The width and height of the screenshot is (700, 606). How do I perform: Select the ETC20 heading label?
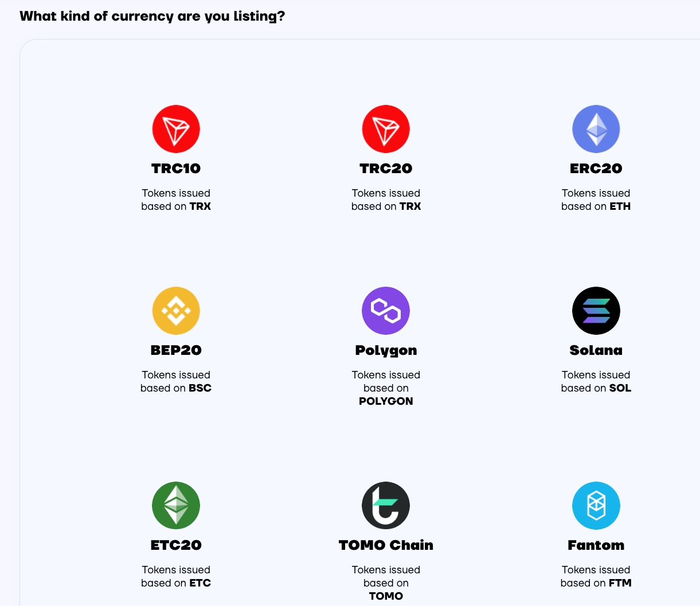pyautogui.click(x=176, y=545)
